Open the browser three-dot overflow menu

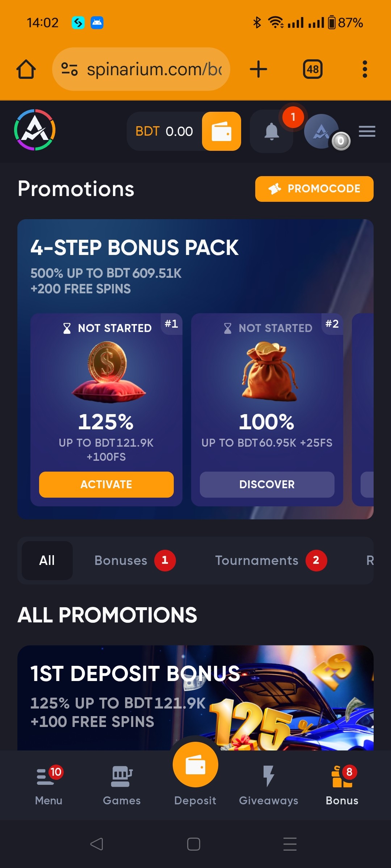coord(365,69)
